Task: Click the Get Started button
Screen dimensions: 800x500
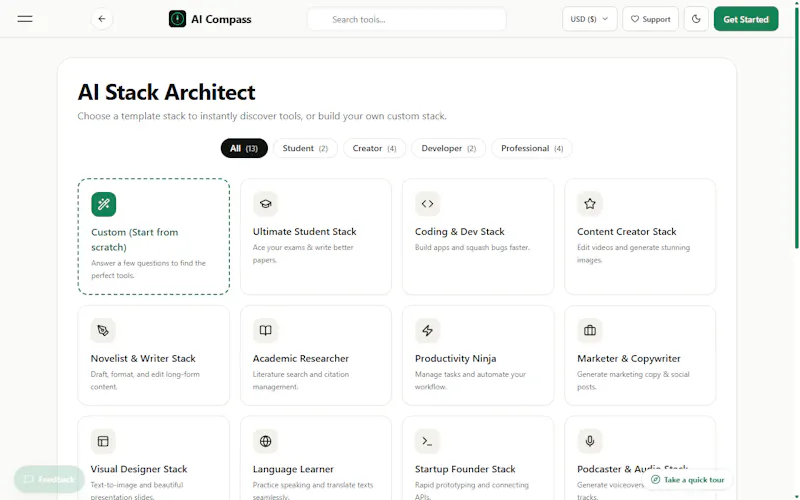Action: pos(746,19)
